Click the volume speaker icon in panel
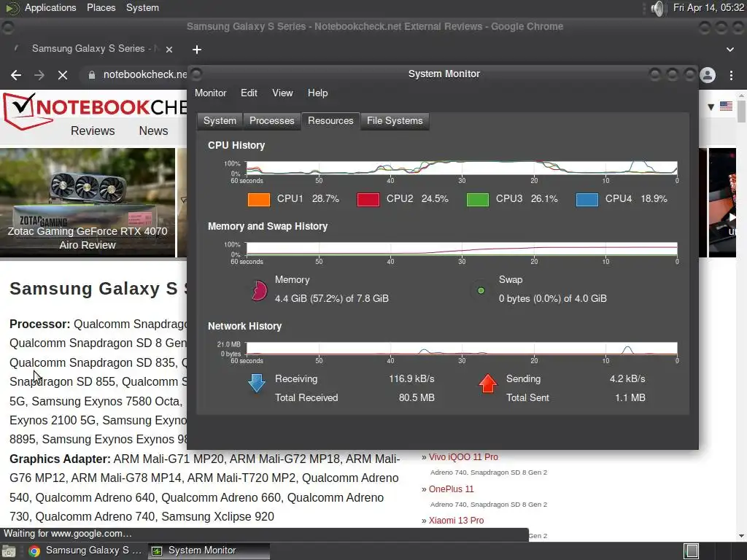This screenshot has height=560, width=747. pyautogui.click(x=657, y=8)
